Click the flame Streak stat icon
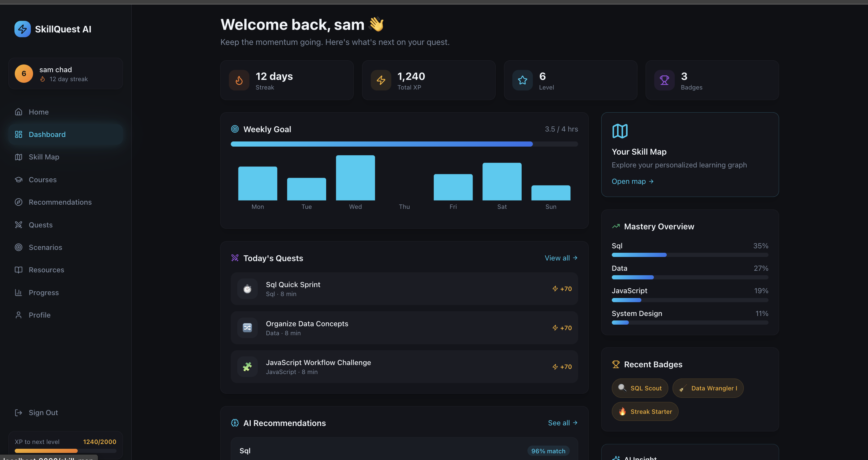Image resolution: width=868 pixels, height=460 pixels. [239, 80]
